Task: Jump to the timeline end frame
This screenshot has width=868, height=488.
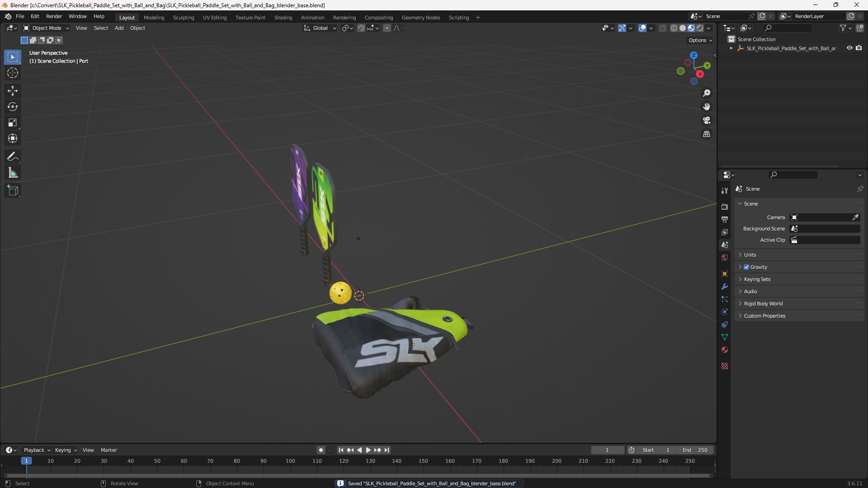Action: pos(387,450)
